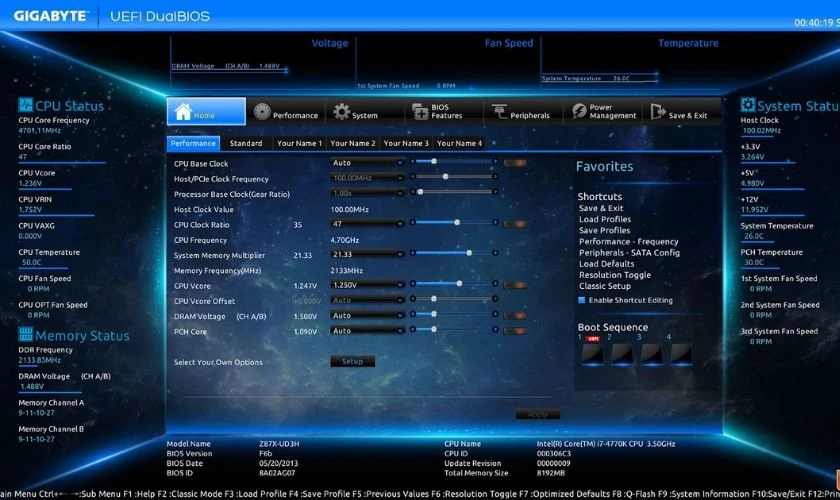The image size is (840, 500).
Task: Open PCH Core Auto dropdown
Action: 367,331
